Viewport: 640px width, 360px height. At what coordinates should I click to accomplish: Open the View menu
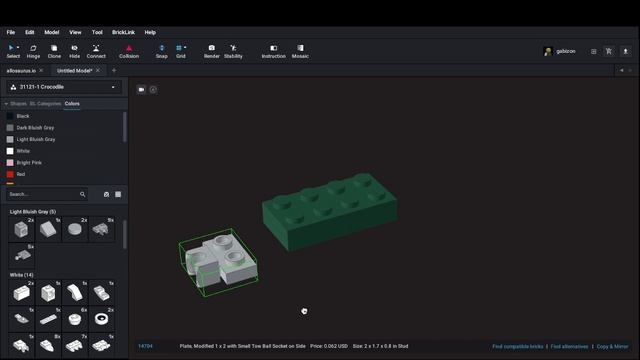click(75, 32)
